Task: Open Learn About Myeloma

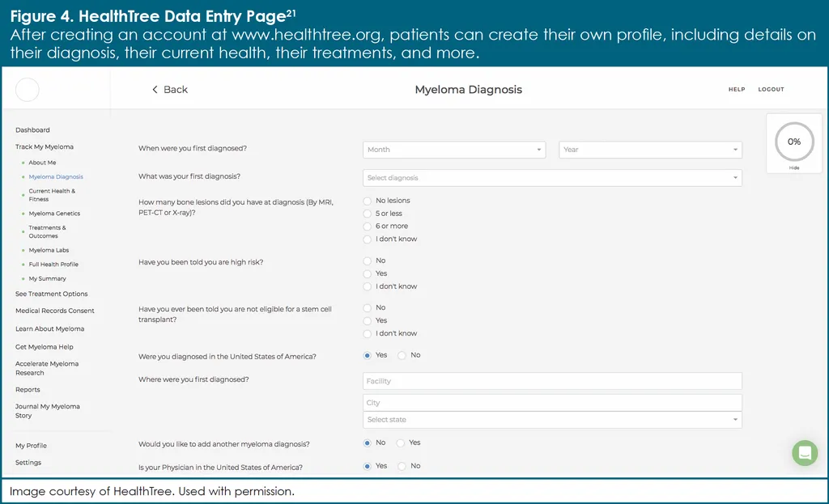Action: 49,328
